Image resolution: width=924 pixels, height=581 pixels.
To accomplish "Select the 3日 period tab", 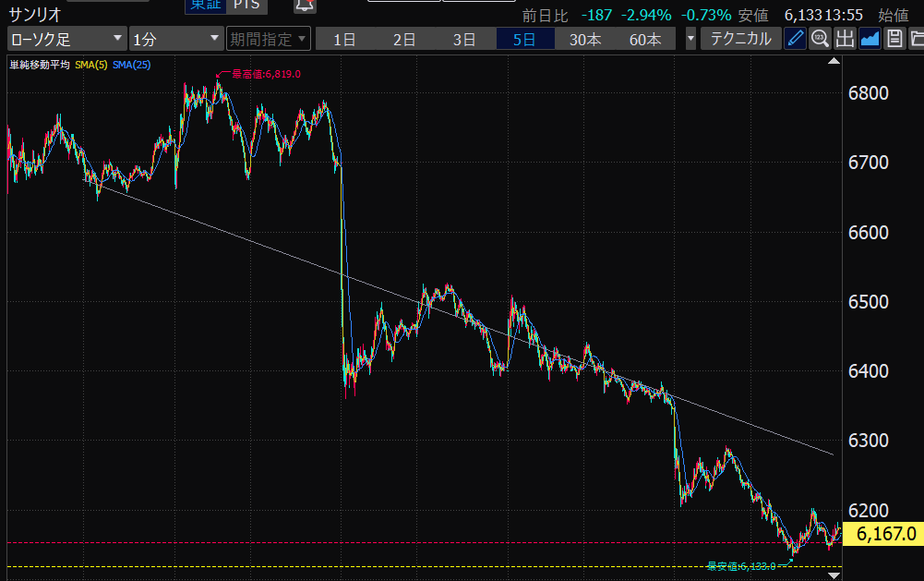I will (x=464, y=39).
